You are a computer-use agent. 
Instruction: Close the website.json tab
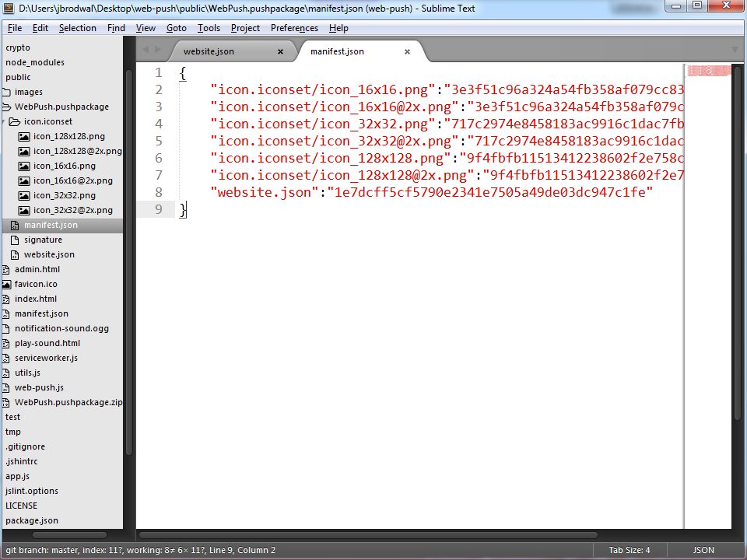pyautogui.click(x=281, y=51)
